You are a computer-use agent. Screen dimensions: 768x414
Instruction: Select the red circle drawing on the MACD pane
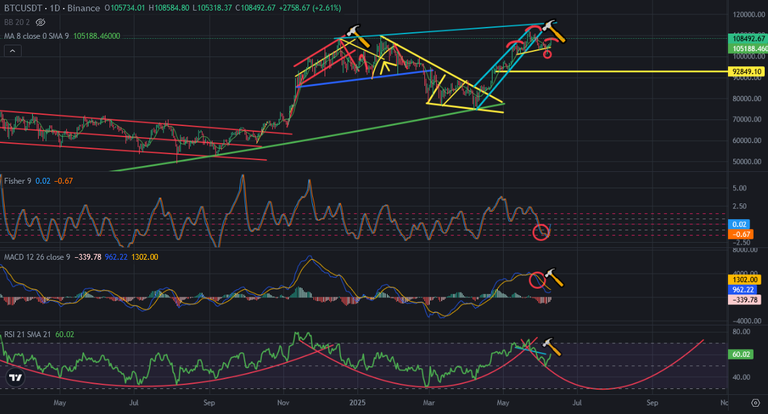click(538, 280)
